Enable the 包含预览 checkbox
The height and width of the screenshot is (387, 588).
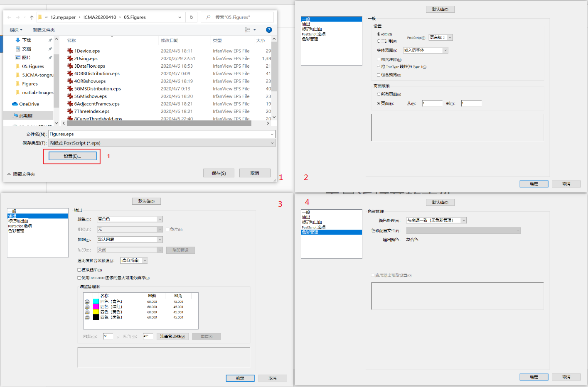pyautogui.click(x=379, y=75)
